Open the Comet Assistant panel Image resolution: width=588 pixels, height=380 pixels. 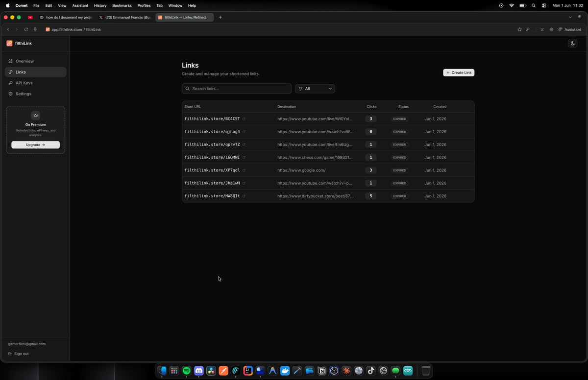point(570,29)
